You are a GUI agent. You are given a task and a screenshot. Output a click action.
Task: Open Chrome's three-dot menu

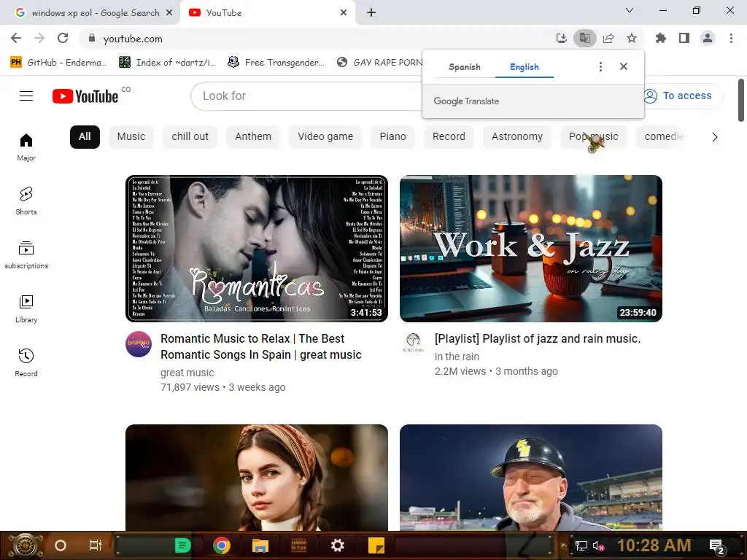click(731, 38)
